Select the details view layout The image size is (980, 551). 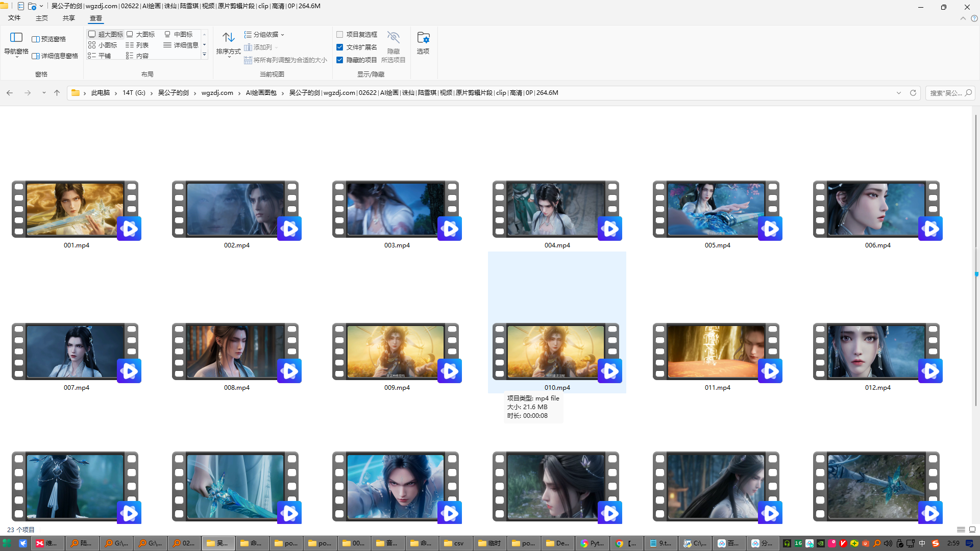point(181,45)
